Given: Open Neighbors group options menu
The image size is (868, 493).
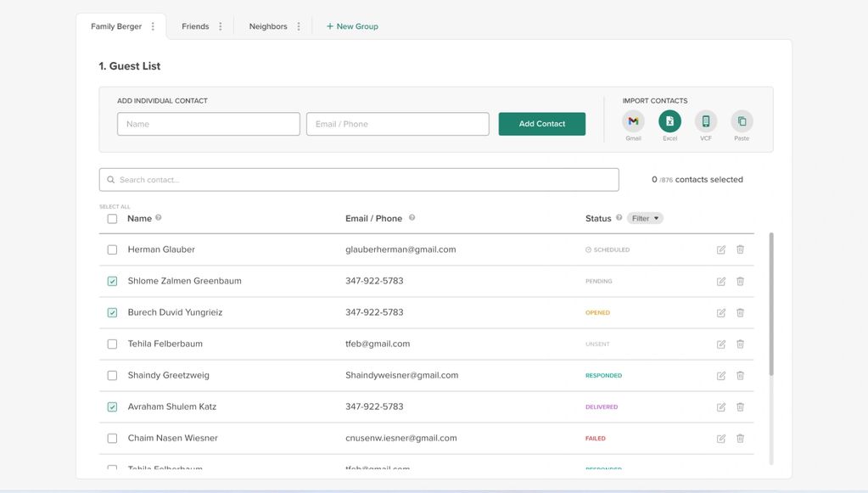Looking at the screenshot, I should [x=299, y=26].
